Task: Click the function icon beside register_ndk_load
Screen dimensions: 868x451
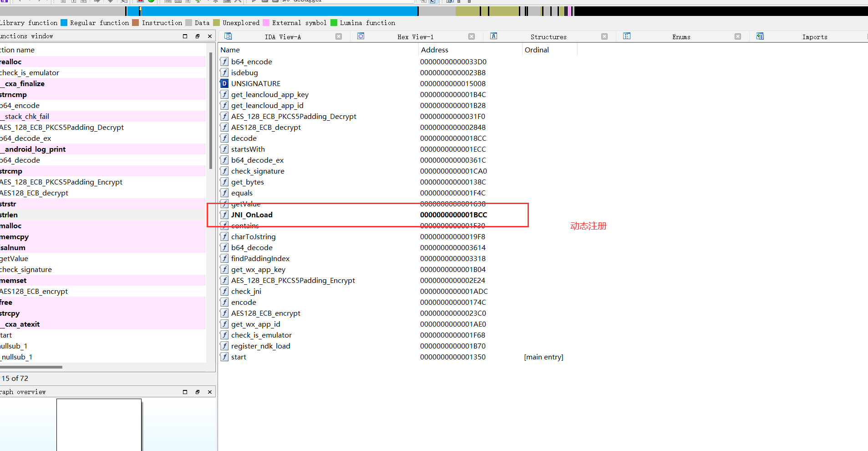Action: (x=224, y=346)
